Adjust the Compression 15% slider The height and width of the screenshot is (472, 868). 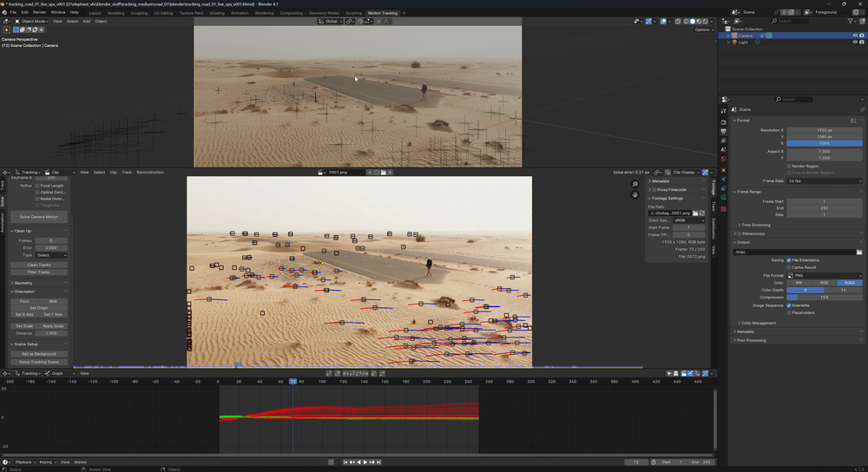tap(825, 298)
